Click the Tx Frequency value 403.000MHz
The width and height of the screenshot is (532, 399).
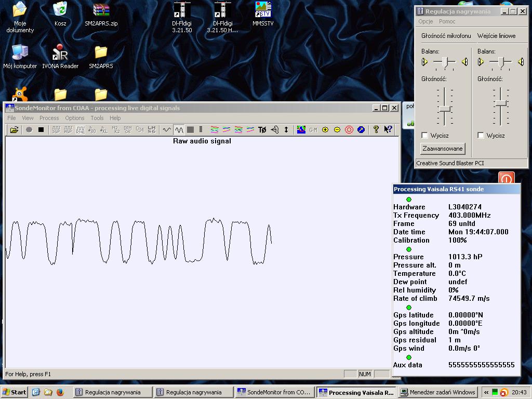point(469,215)
